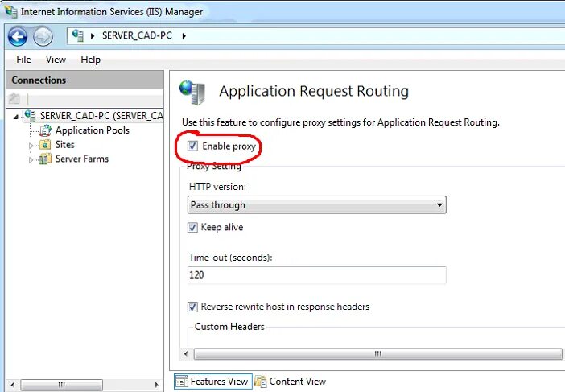Select Sites in the Connections tree

65,145
